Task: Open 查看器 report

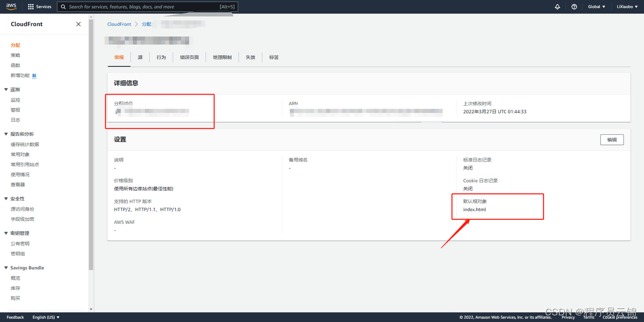Action: [18, 185]
